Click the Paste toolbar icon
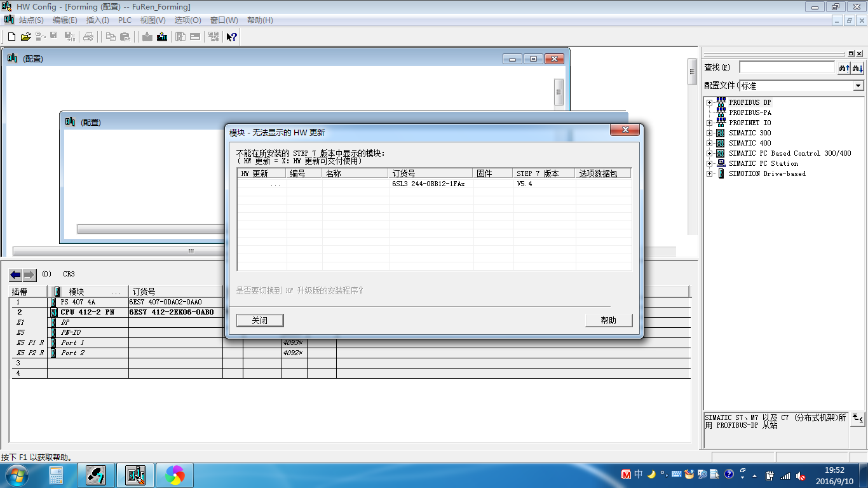The height and width of the screenshot is (488, 868). click(x=125, y=37)
